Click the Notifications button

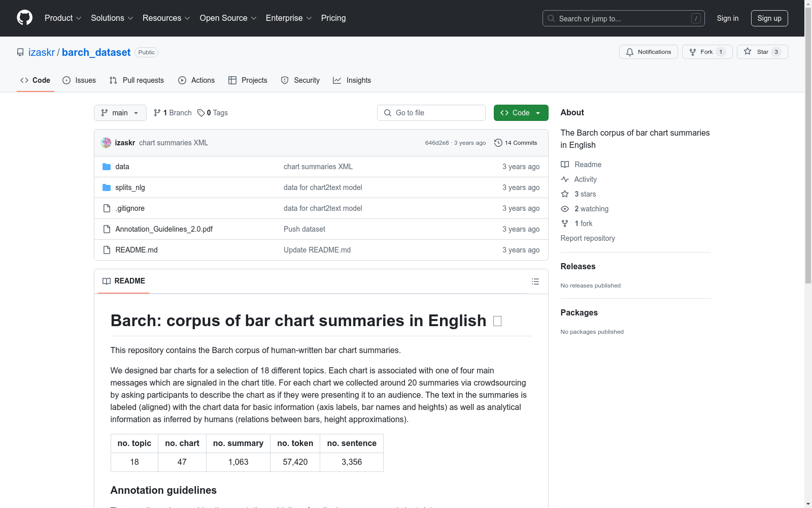click(x=649, y=52)
